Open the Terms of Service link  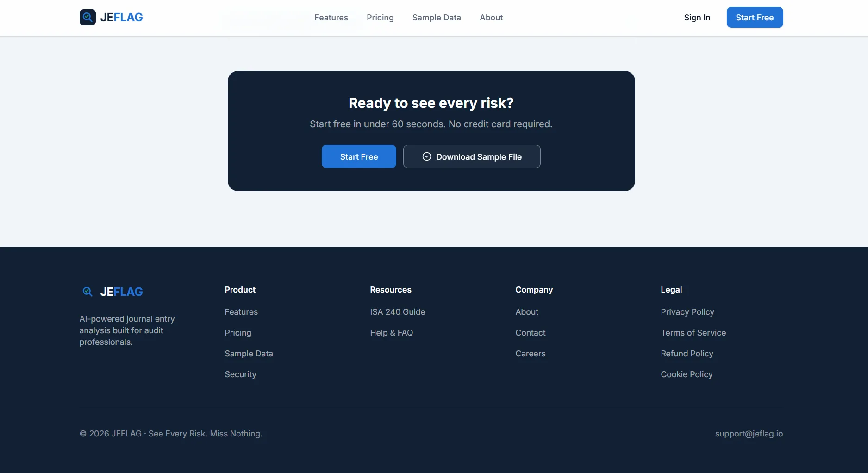[693, 333]
